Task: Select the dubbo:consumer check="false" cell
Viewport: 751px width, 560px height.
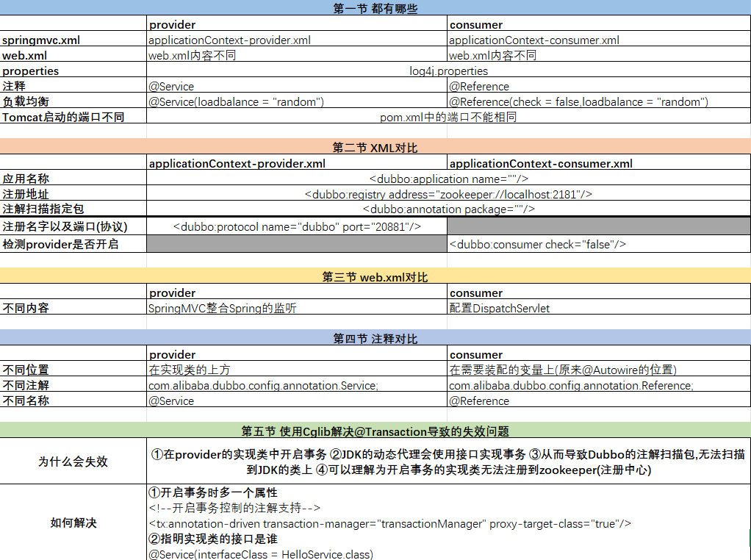Action: (537, 245)
